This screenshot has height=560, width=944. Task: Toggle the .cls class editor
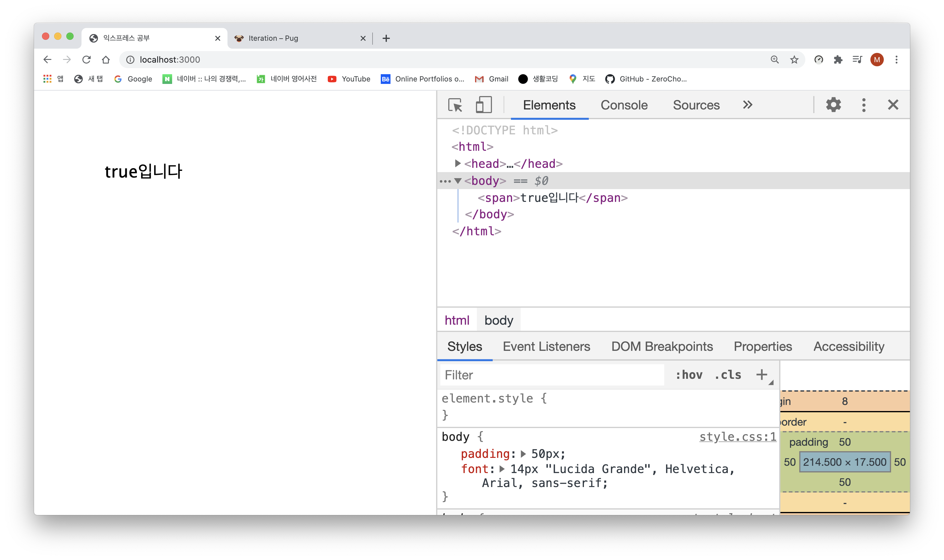pos(728,375)
